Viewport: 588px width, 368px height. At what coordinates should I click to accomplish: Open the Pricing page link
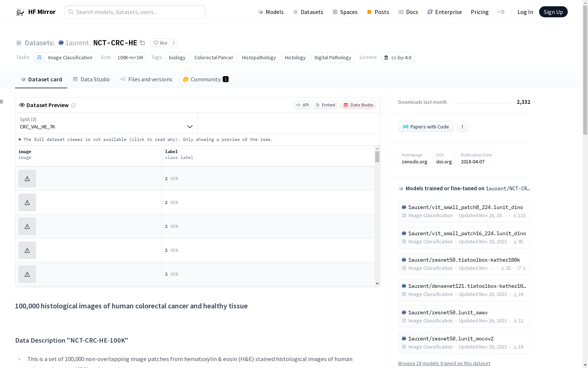click(480, 12)
